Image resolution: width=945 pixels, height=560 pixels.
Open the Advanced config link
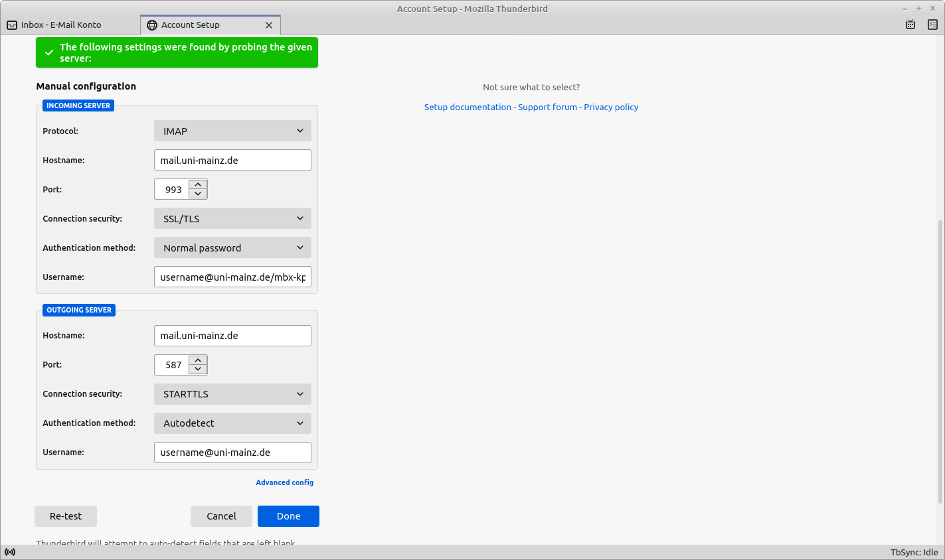coord(284,482)
